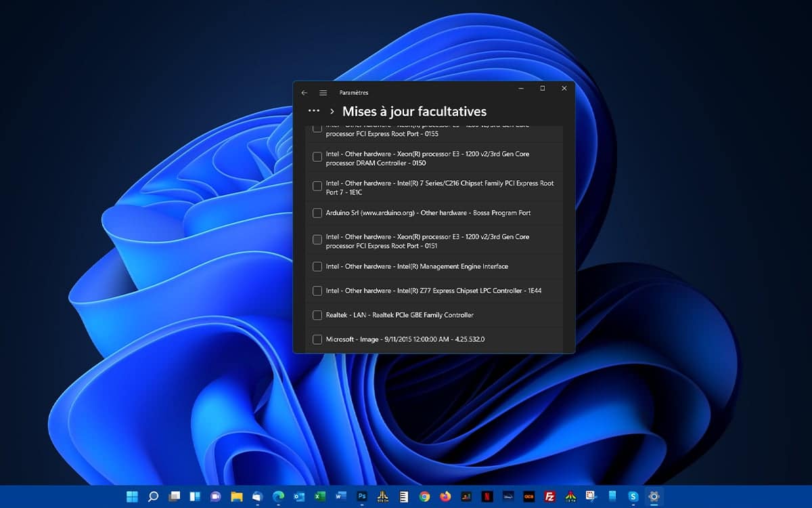Click the Paramètres window title text
Image resolution: width=812 pixels, height=508 pixels.
(354, 93)
